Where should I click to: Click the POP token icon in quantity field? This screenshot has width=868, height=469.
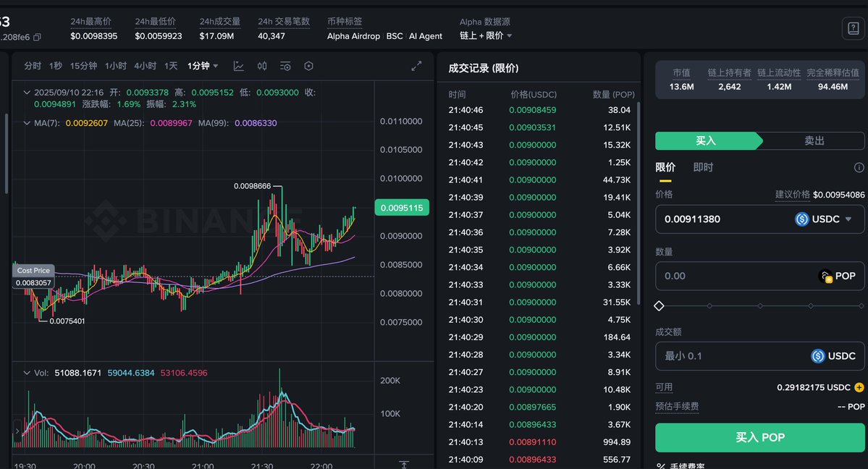pyautogui.click(x=825, y=276)
